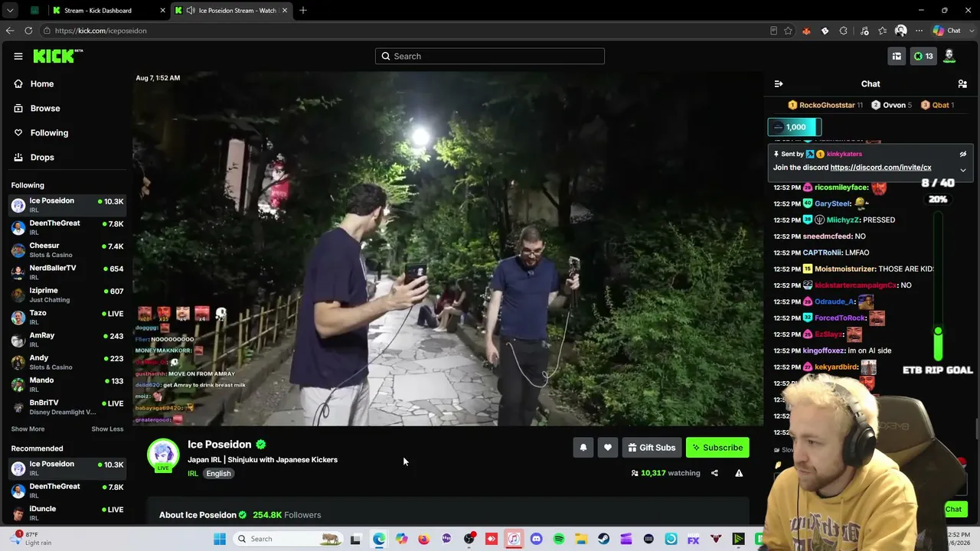The image size is (980, 551).
Task: Open the Kicks balance showing 13
Action: (923, 56)
